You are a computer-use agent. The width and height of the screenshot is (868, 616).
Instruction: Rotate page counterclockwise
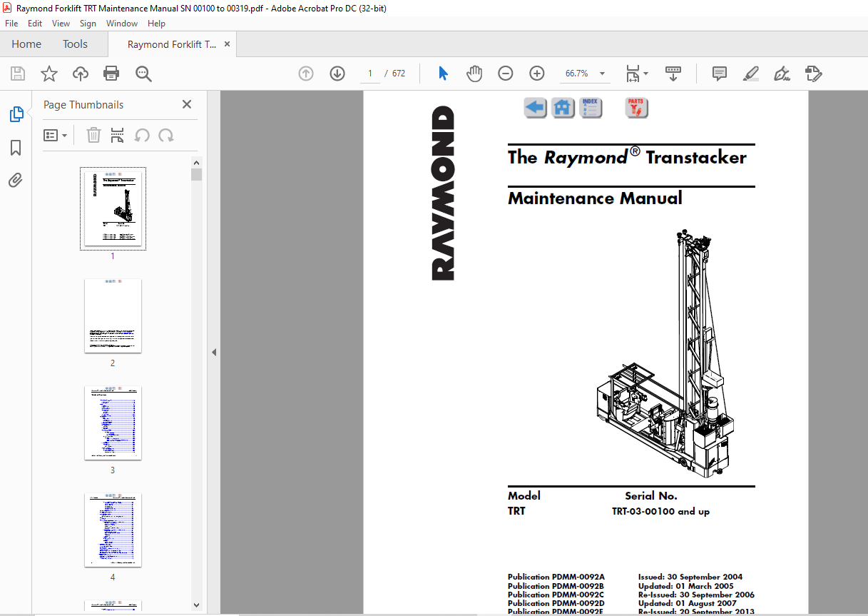click(x=142, y=135)
